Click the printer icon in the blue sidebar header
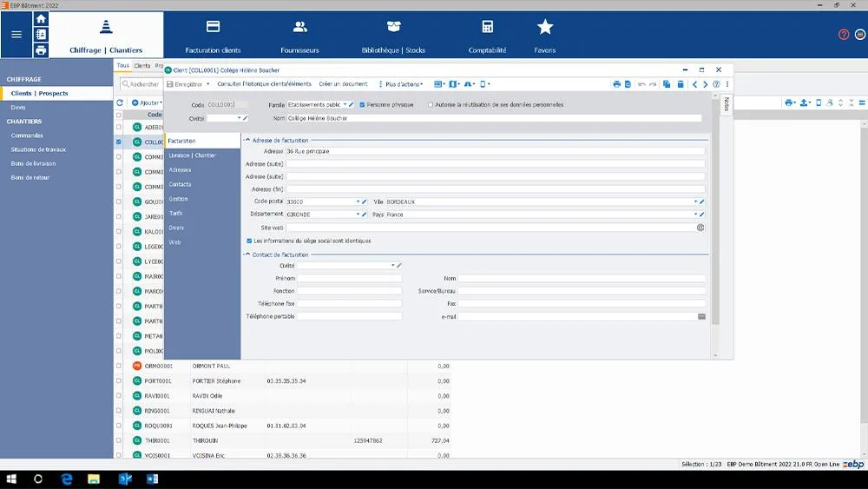868x489 pixels. 41,50
